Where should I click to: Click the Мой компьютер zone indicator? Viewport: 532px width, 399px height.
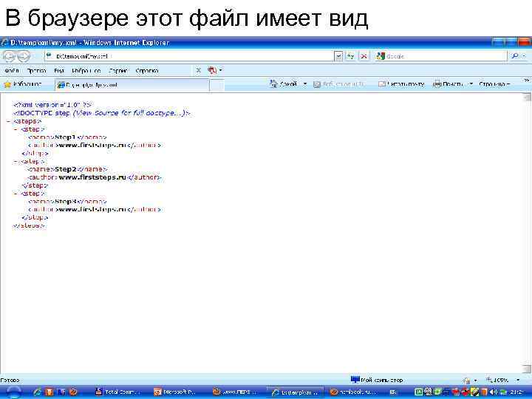[x=377, y=380]
